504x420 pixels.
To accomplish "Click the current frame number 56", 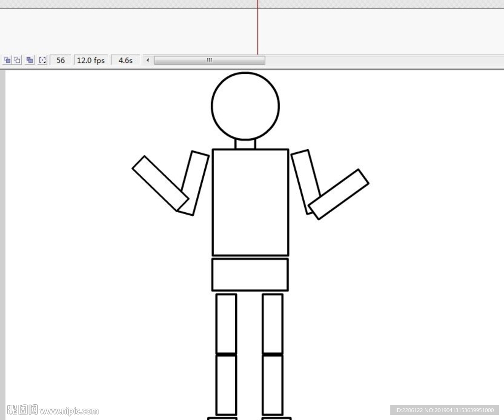I will click(x=61, y=60).
